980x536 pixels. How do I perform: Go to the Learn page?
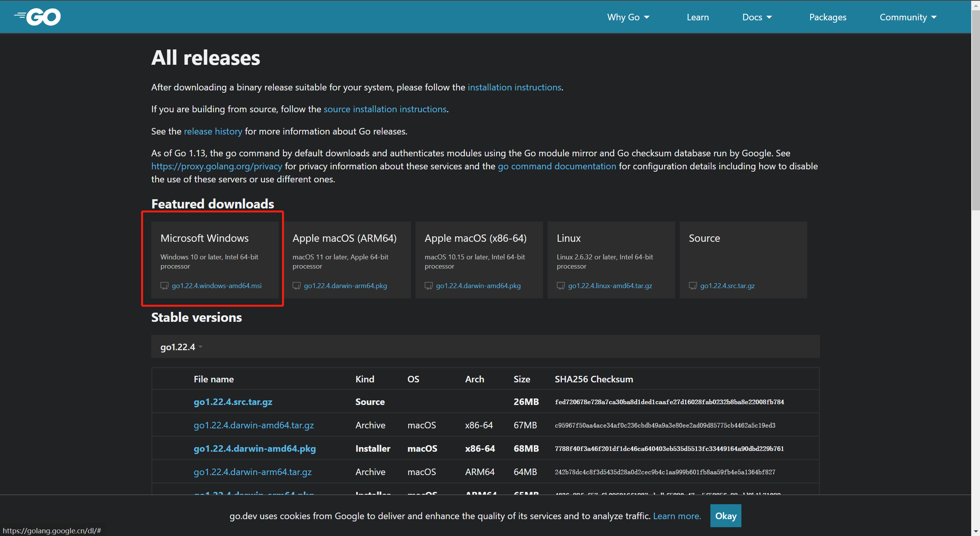pyautogui.click(x=698, y=17)
